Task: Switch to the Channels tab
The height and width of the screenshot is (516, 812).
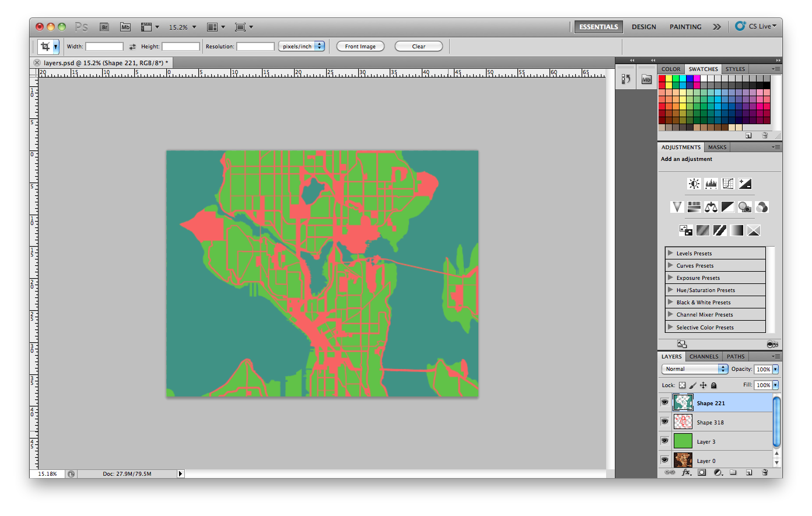Action: tap(703, 356)
